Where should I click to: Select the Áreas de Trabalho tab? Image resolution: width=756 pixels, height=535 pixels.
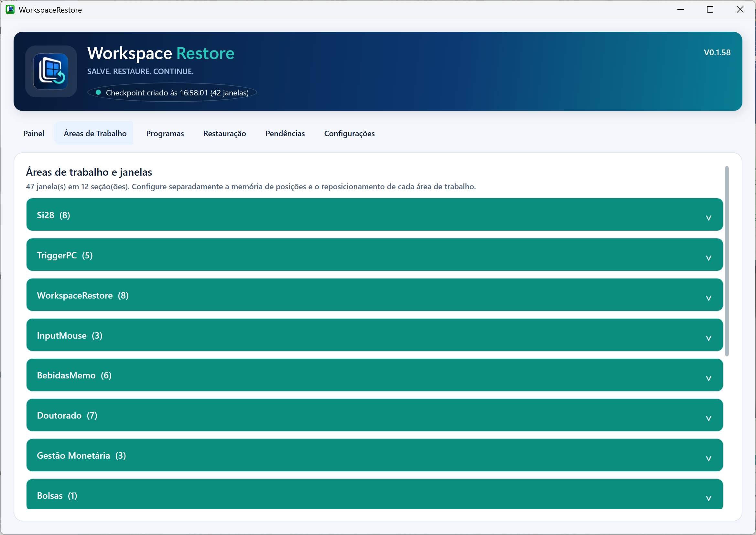tap(95, 133)
